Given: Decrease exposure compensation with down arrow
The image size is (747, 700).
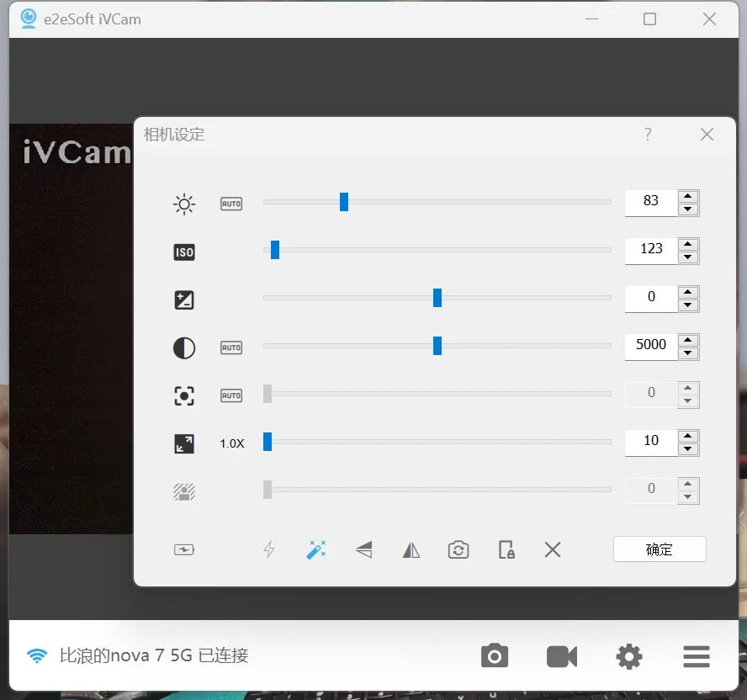Looking at the screenshot, I should (688, 305).
